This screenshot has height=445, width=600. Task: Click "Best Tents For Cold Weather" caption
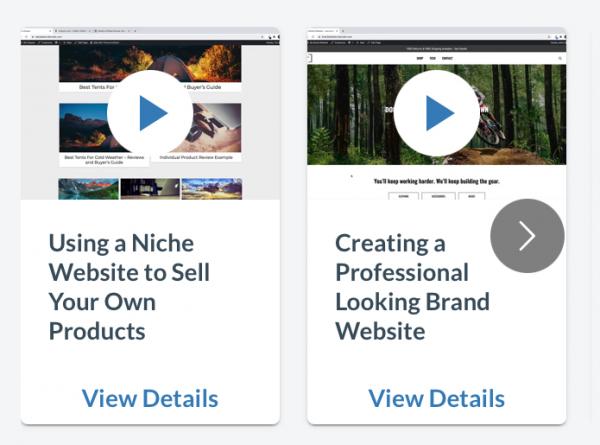click(104, 160)
